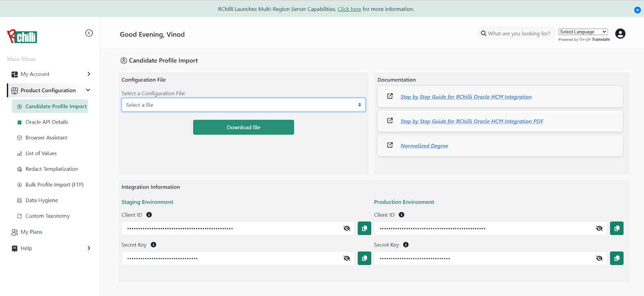Open the user profile avatar icon

coord(620,34)
